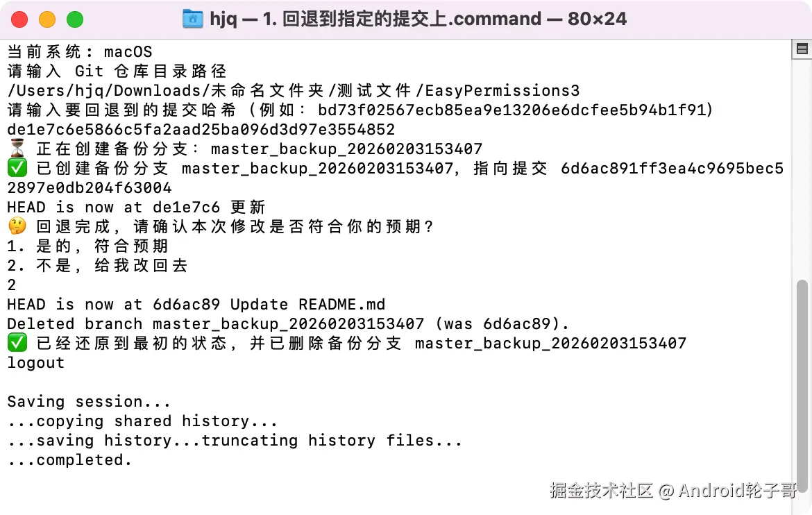Click the HEAD is now at 6d6ac89 line

[196, 304]
